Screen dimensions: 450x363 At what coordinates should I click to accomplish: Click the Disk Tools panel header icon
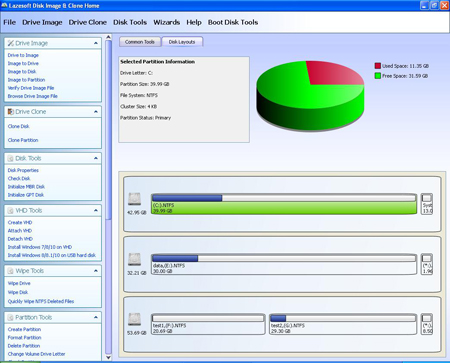tap(11, 158)
